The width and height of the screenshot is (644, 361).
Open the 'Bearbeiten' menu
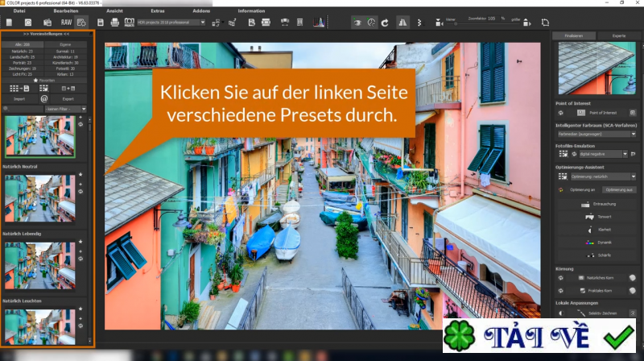tap(66, 11)
